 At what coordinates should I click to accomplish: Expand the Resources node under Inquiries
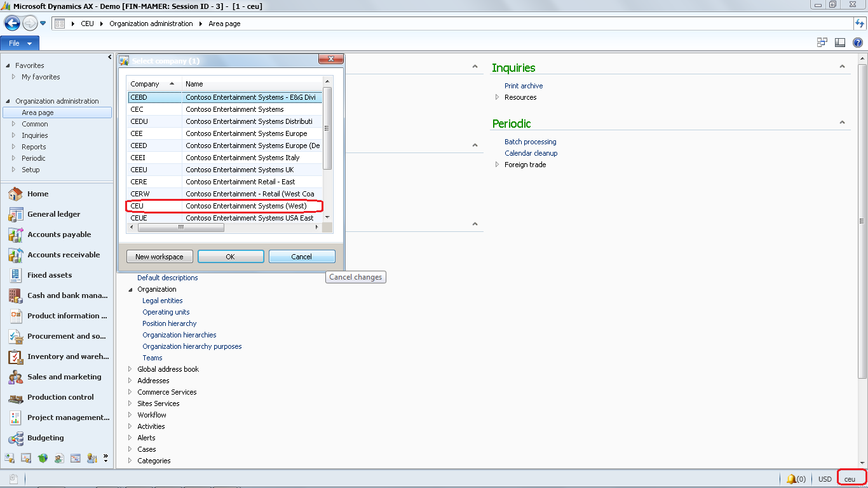(498, 97)
